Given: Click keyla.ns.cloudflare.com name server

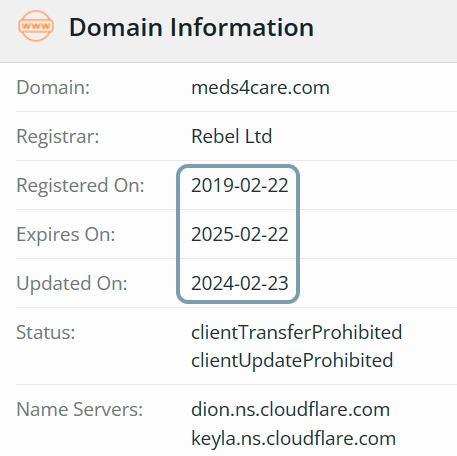Looking at the screenshot, I should [x=293, y=438].
